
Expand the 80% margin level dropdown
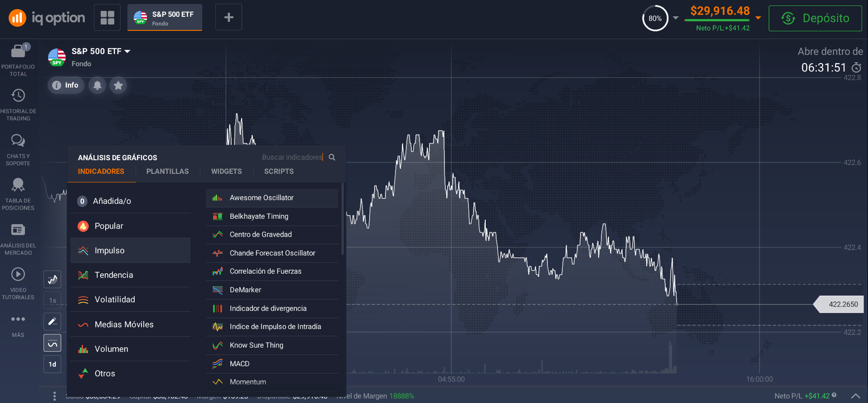tap(676, 18)
